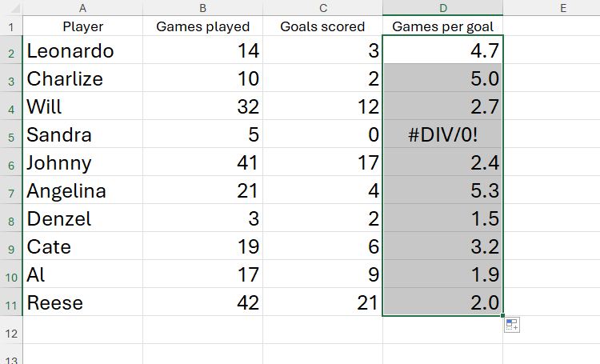Image resolution: width=600 pixels, height=364 pixels.
Task: Click the Player heading cell
Action: point(83,26)
